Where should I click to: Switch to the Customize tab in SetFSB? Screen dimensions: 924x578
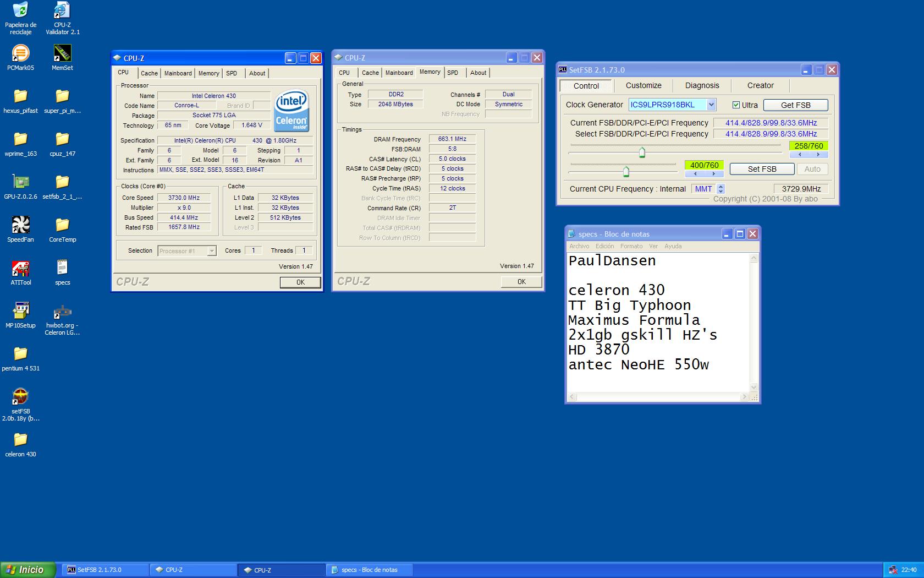[643, 85]
